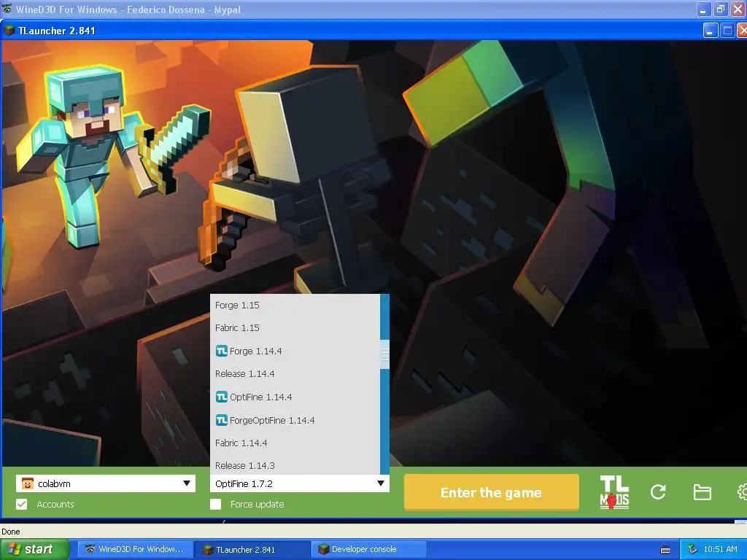The image size is (747, 560).
Task: Expand the colabvm account dropdown arrow
Action: pyautogui.click(x=187, y=483)
